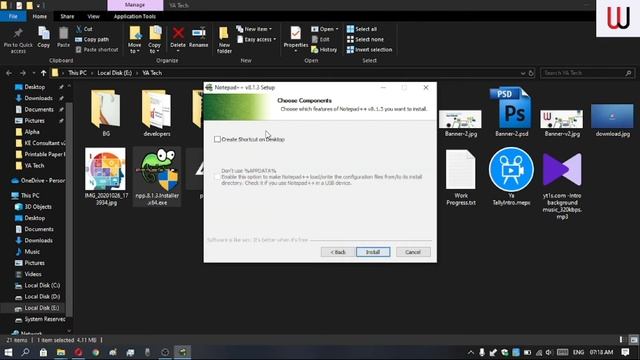This screenshot has height=360, width=640.
Task: Click the Rename ribbon icon
Action: click(199, 37)
